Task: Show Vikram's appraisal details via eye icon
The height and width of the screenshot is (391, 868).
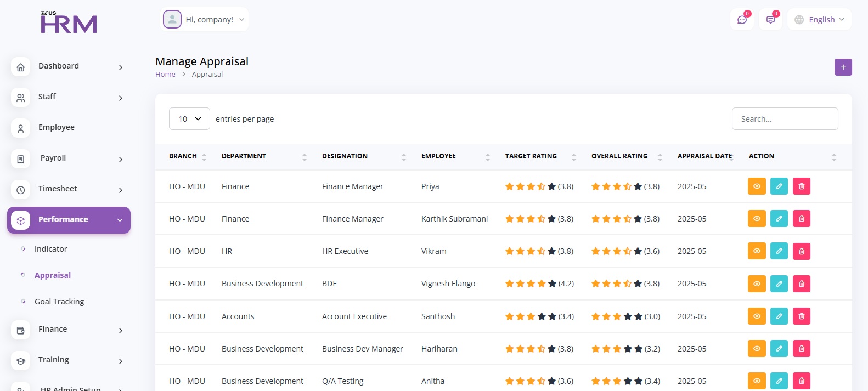Action: click(757, 251)
